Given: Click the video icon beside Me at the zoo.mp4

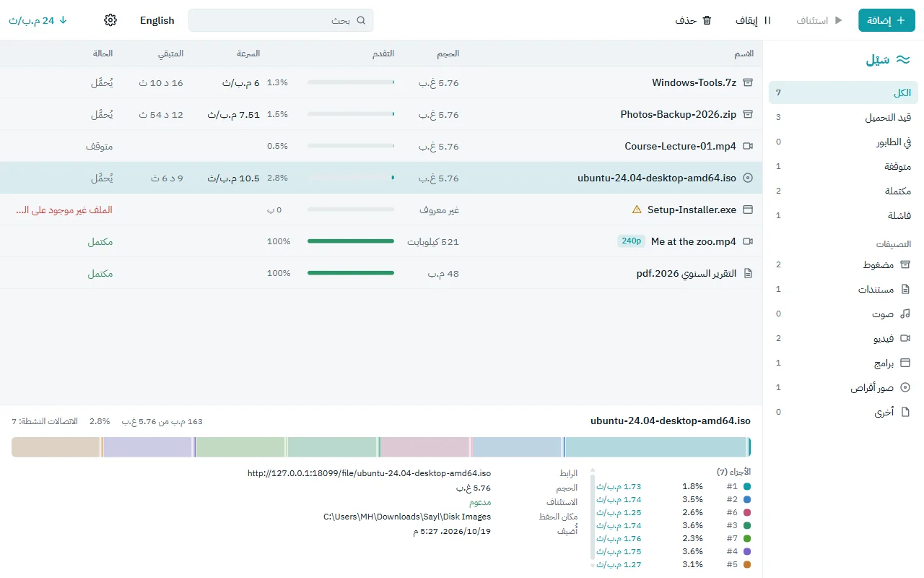Looking at the screenshot, I should coord(748,241).
